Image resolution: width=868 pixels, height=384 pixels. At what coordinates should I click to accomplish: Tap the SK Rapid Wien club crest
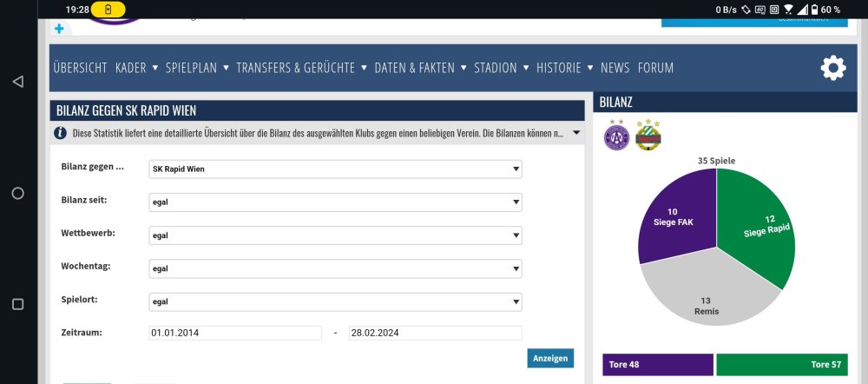coord(648,136)
